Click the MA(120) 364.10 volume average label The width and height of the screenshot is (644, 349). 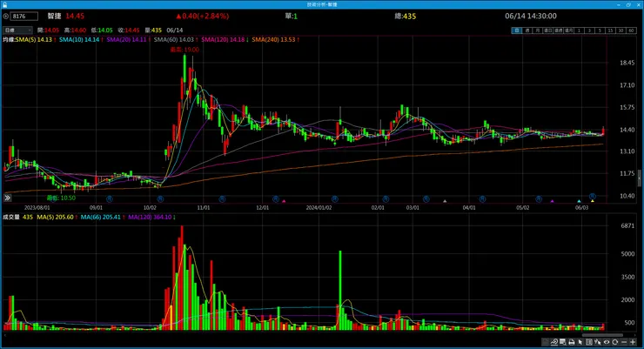[151, 217]
